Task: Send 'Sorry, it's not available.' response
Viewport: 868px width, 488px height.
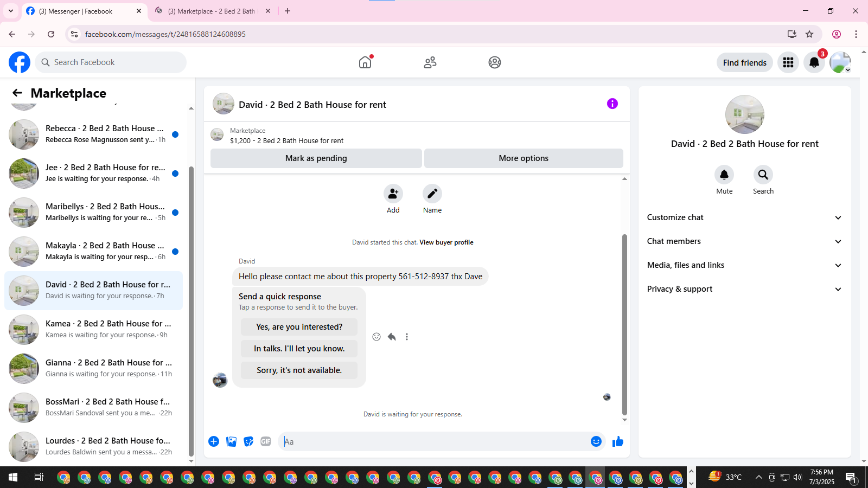Action: tap(299, 370)
